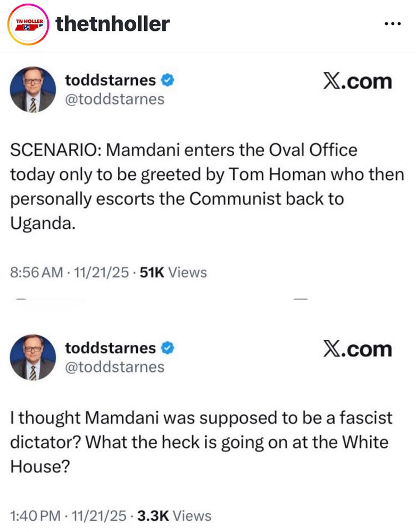The width and height of the screenshot is (416, 532).
Task: View the 3.3K Views count
Action: (x=174, y=516)
